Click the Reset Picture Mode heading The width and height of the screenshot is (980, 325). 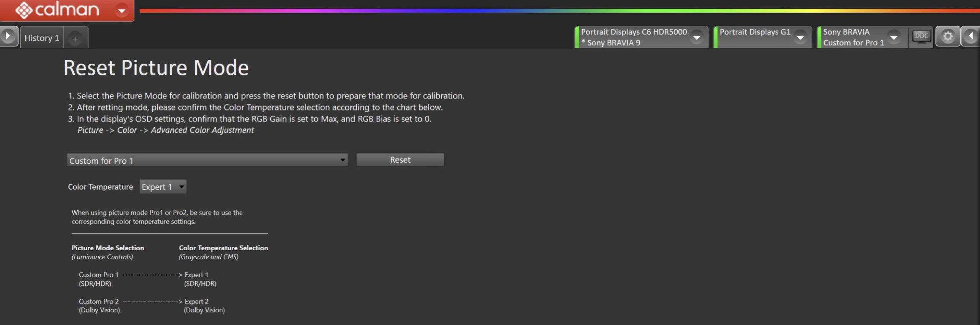click(156, 68)
